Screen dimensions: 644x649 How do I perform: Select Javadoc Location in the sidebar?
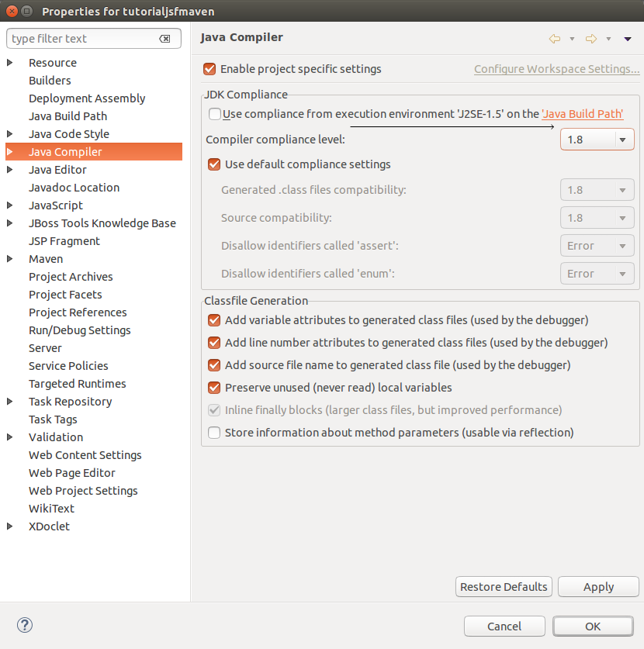coord(74,187)
